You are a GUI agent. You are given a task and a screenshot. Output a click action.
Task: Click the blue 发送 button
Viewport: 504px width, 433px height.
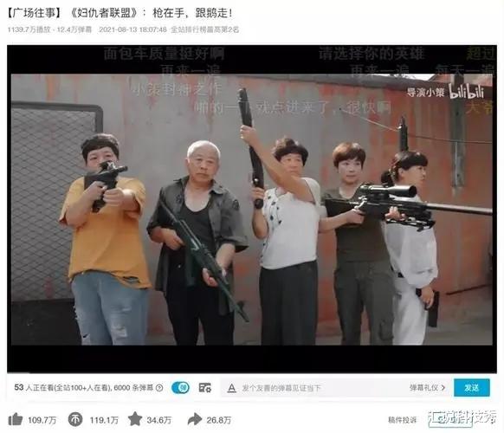472,388
